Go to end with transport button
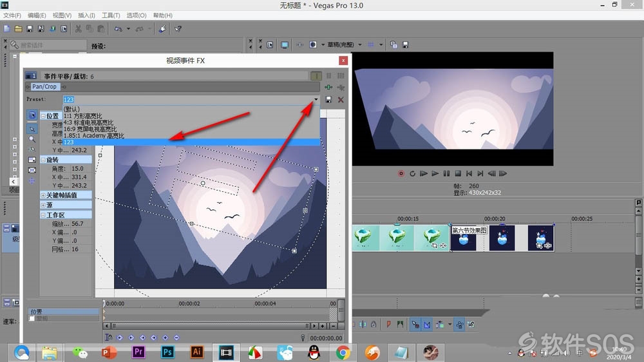Image resolution: width=644 pixels, height=362 pixels. (x=480, y=173)
